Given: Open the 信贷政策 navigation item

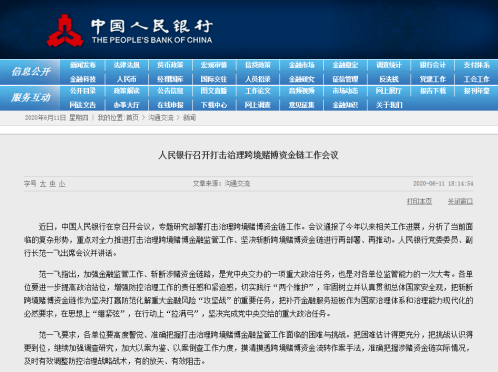Looking at the screenshot, I should tap(258, 65).
